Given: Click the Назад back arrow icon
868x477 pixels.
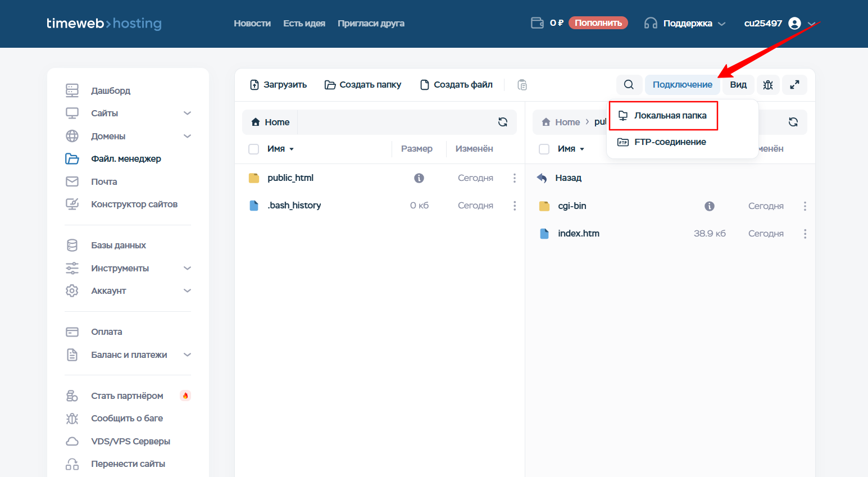Looking at the screenshot, I should 542,178.
